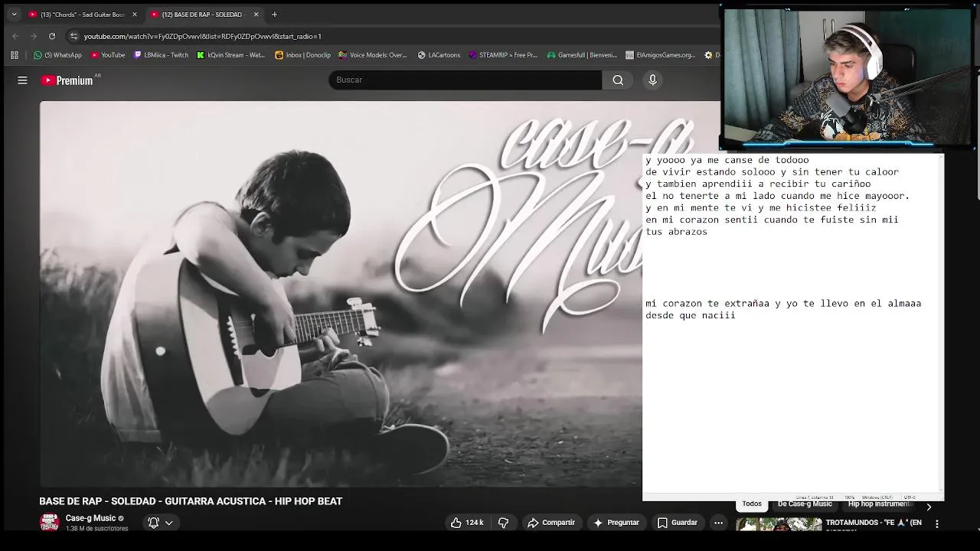The height and width of the screenshot is (551, 980).
Task: Show more filter chips with the right arrow
Action: tap(929, 507)
